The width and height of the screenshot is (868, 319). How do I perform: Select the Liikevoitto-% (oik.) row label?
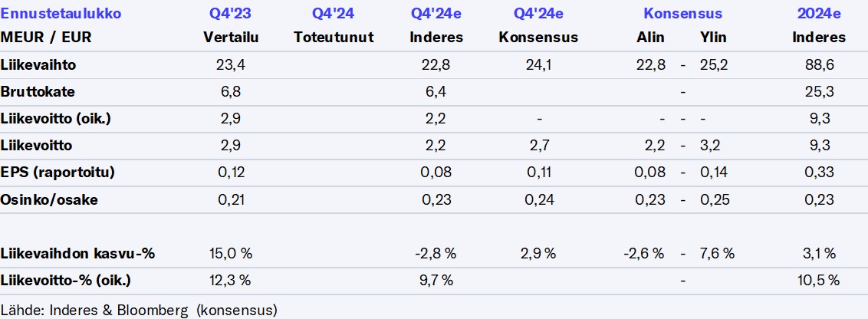(x=66, y=280)
